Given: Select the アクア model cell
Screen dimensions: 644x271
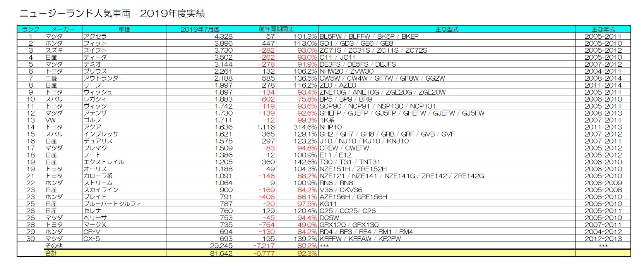Looking at the screenshot, I should 124,127.
